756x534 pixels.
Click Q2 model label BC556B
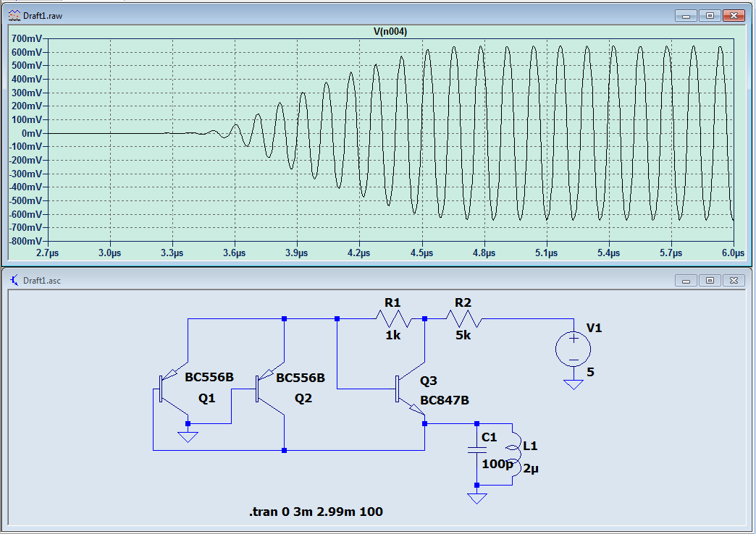pos(301,378)
